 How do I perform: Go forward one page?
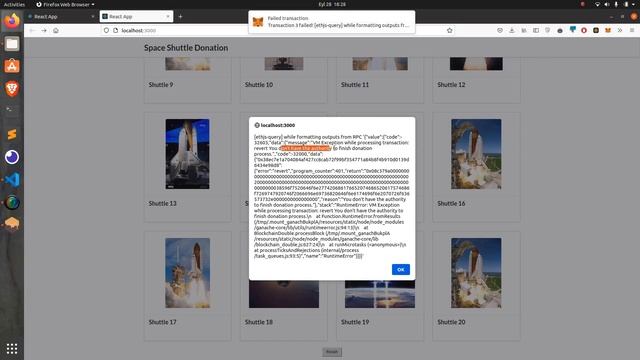44,31
